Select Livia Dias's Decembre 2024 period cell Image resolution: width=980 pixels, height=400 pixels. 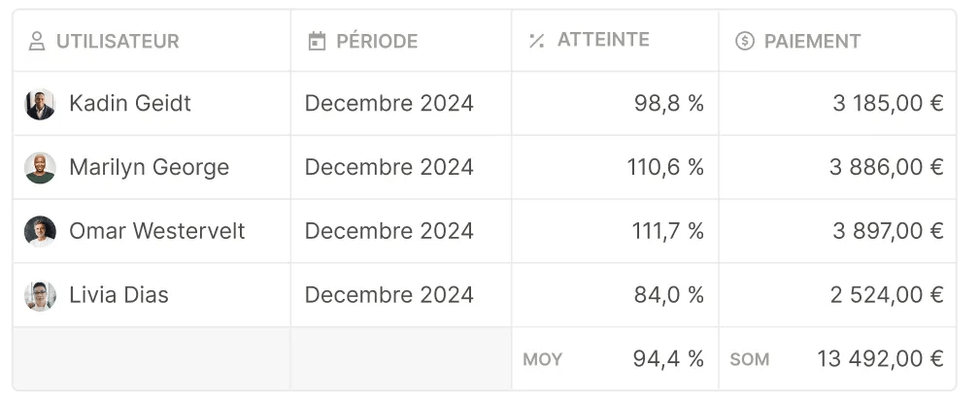click(x=400, y=295)
